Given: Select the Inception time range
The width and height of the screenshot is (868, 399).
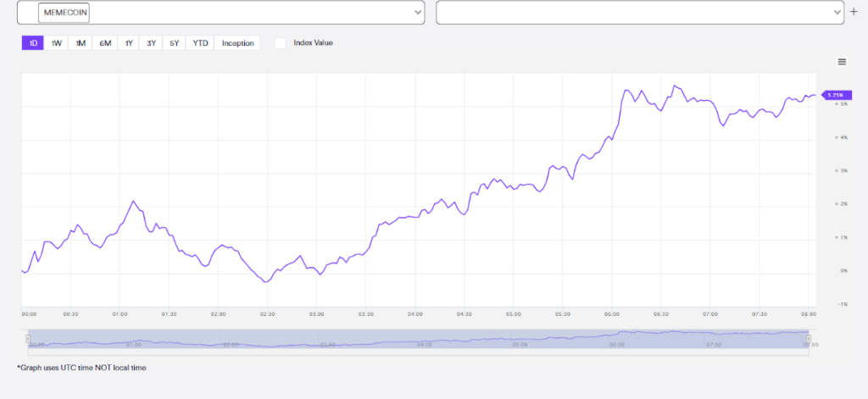Looking at the screenshot, I should click(237, 43).
